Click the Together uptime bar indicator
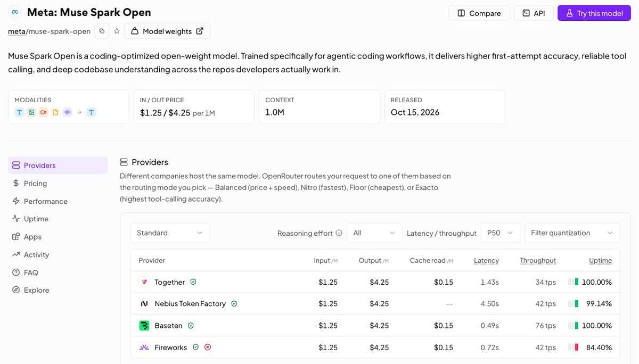The height and width of the screenshot is (364, 639). pyautogui.click(x=573, y=282)
